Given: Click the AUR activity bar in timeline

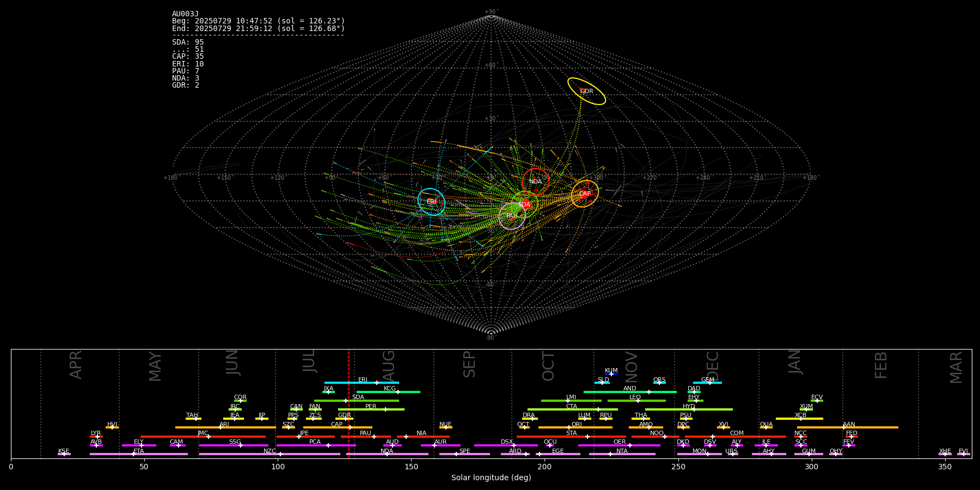Looking at the screenshot, I should pyautogui.click(x=440, y=445).
